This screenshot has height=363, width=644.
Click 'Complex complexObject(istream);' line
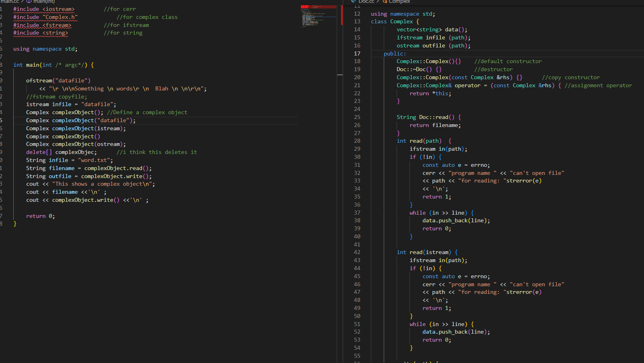click(x=76, y=128)
